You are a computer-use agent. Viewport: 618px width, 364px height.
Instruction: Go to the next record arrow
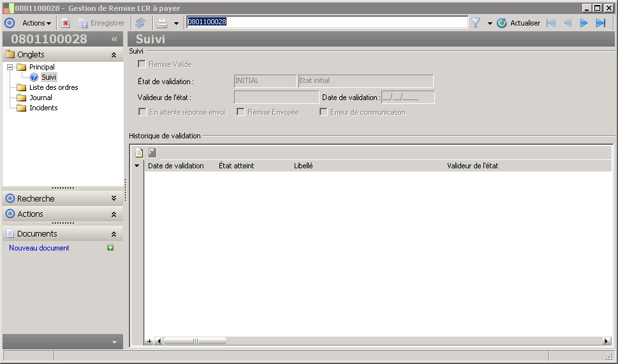point(584,23)
